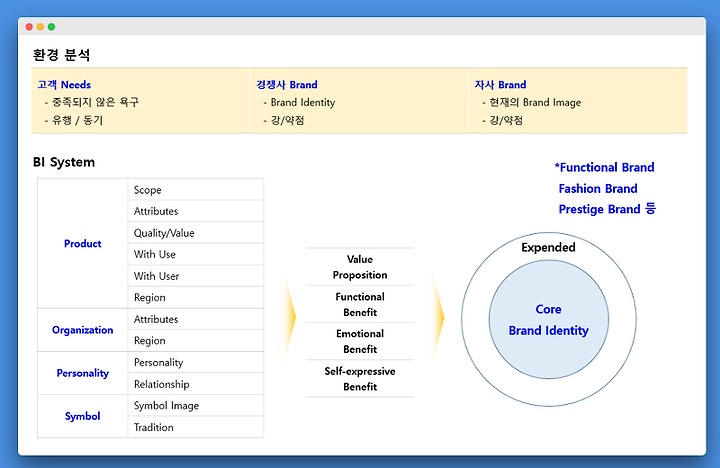Click the 'Value Proposition' cell
The image size is (720, 468).
360,267
